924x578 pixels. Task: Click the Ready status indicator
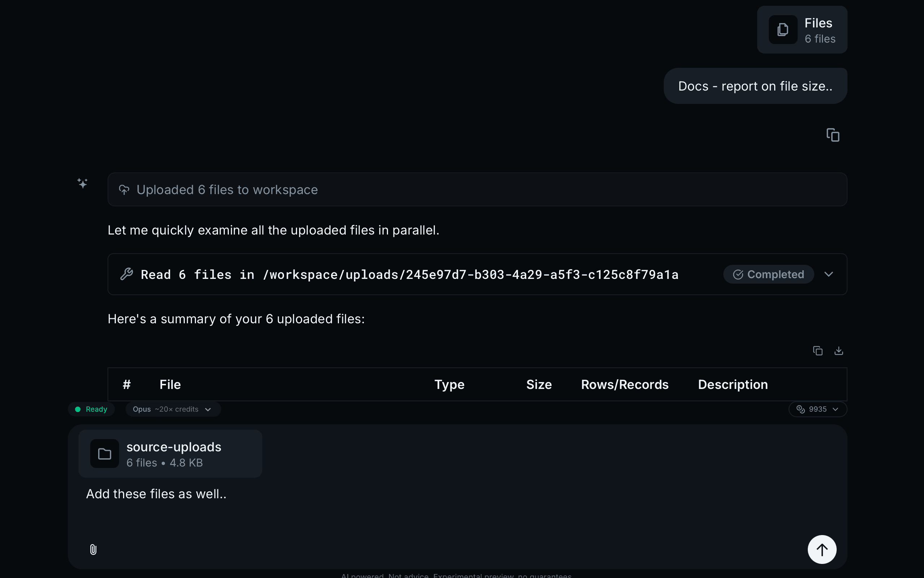point(91,409)
